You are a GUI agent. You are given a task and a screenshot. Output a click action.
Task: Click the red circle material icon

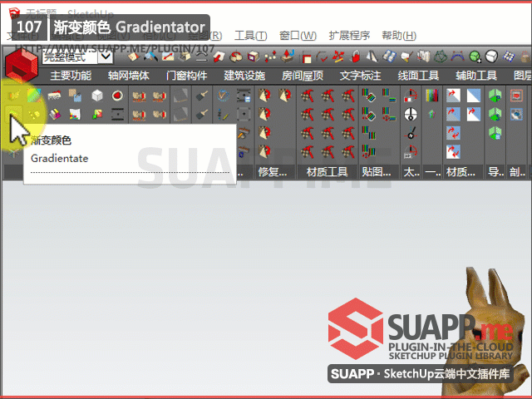point(117,96)
